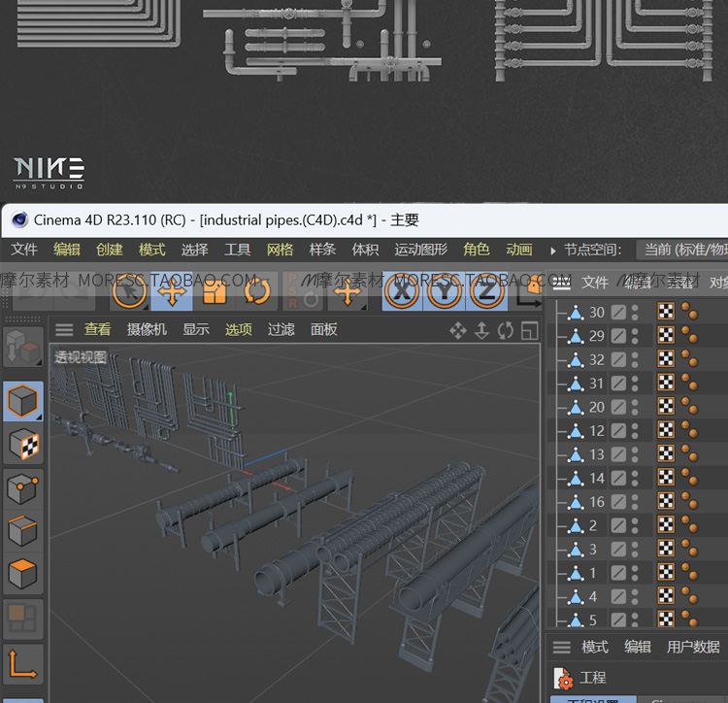The height and width of the screenshot is (703, 728).
Task: Open the 运动图形 main menu
Action: 421,250
